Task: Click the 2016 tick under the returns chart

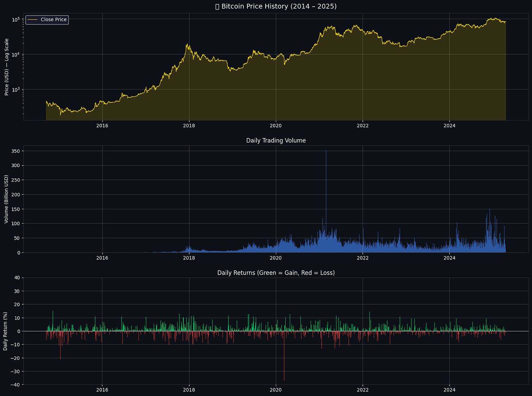Action: (102, 390)
